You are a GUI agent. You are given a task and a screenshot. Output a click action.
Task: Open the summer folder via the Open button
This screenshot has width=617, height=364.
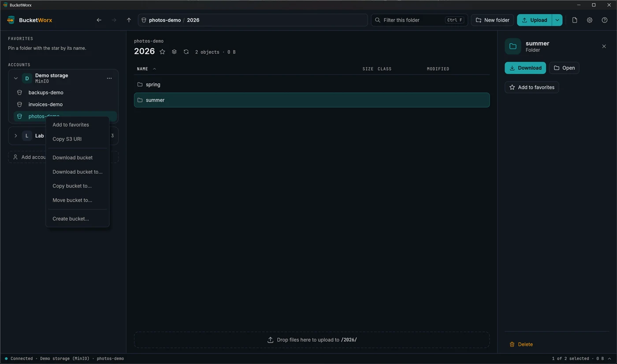click(564, 68)
